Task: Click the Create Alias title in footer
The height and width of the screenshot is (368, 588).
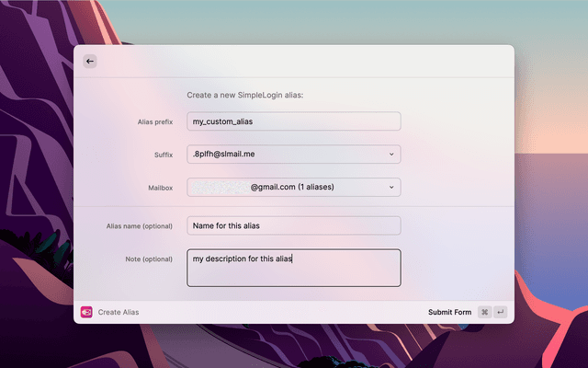Action: tap(119, 312)
